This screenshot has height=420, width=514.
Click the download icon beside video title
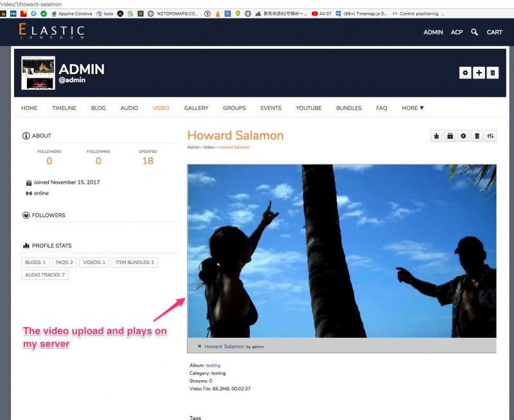[437, 136]
